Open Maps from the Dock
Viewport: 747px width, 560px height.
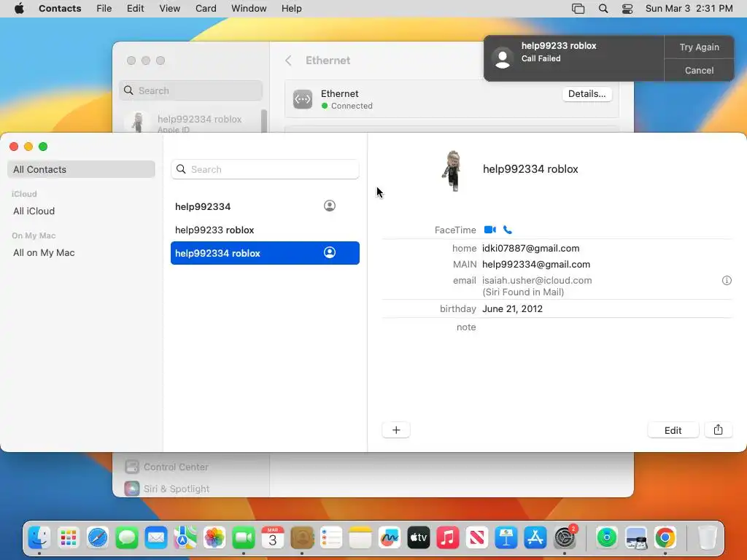click(x=185, y=537)
